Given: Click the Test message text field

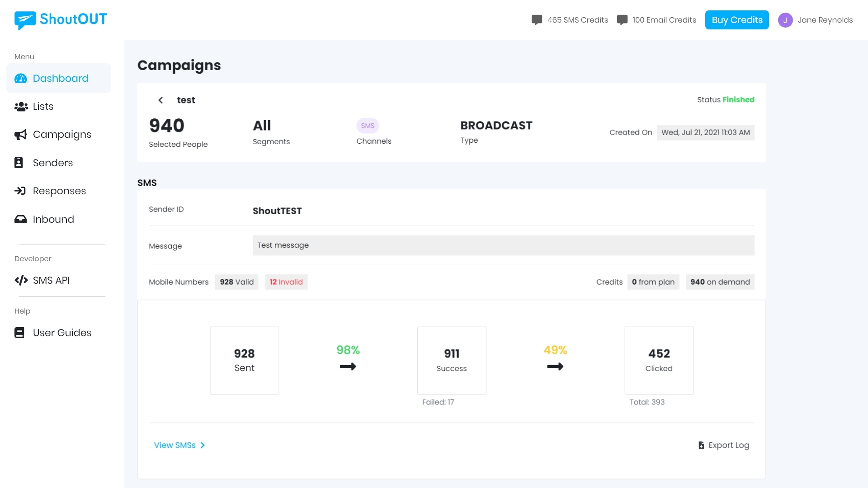Looking at the screenshot, I should pos(503,245).
